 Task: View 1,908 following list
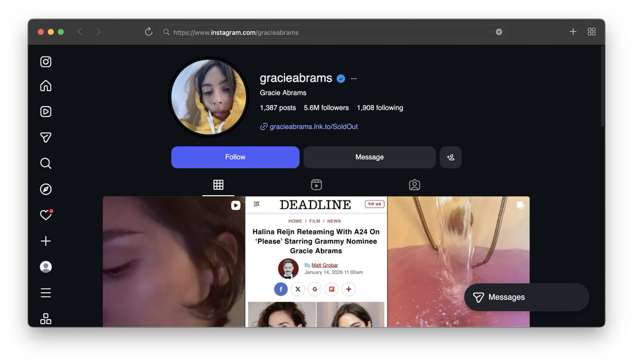[380, 108]
